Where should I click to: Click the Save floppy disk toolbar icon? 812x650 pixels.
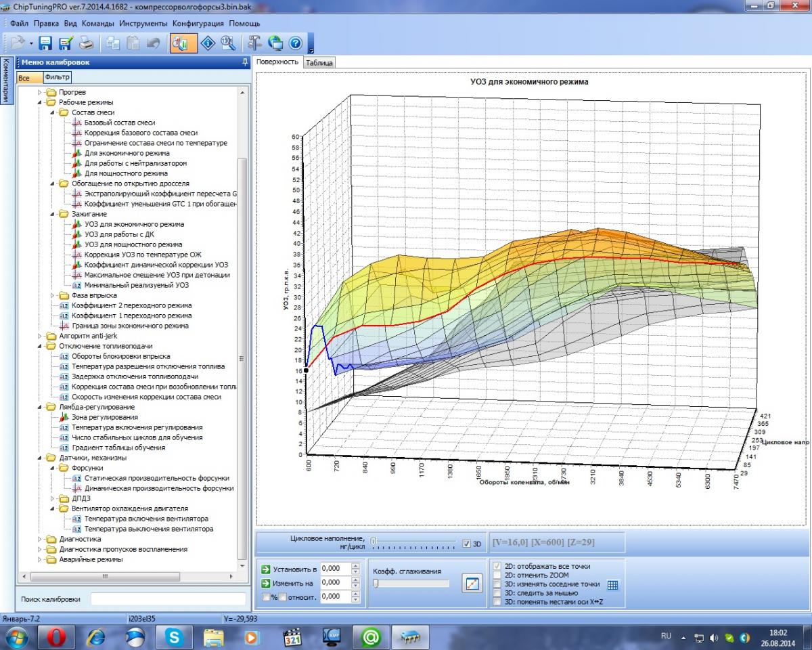[45, 43]
